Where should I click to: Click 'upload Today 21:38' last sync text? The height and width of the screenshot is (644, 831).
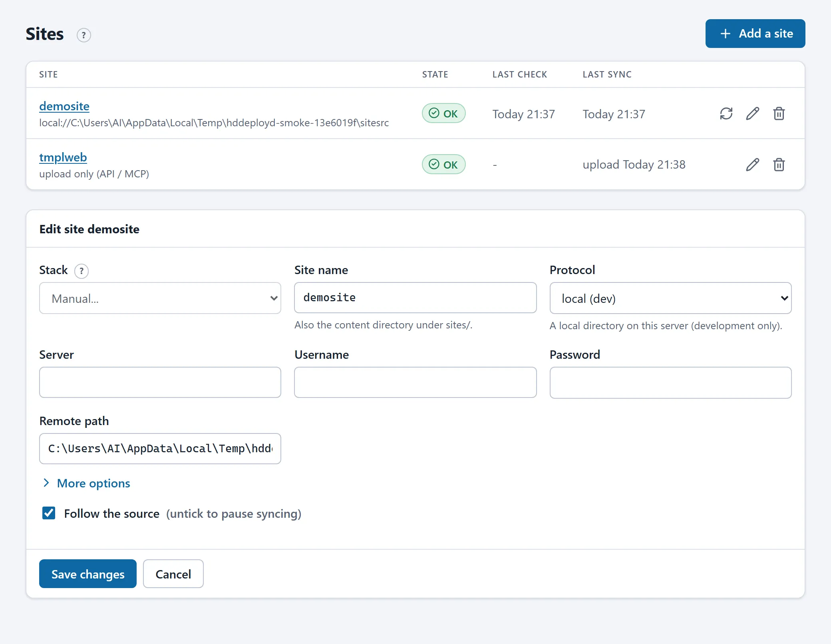click(x=634, y=165)
